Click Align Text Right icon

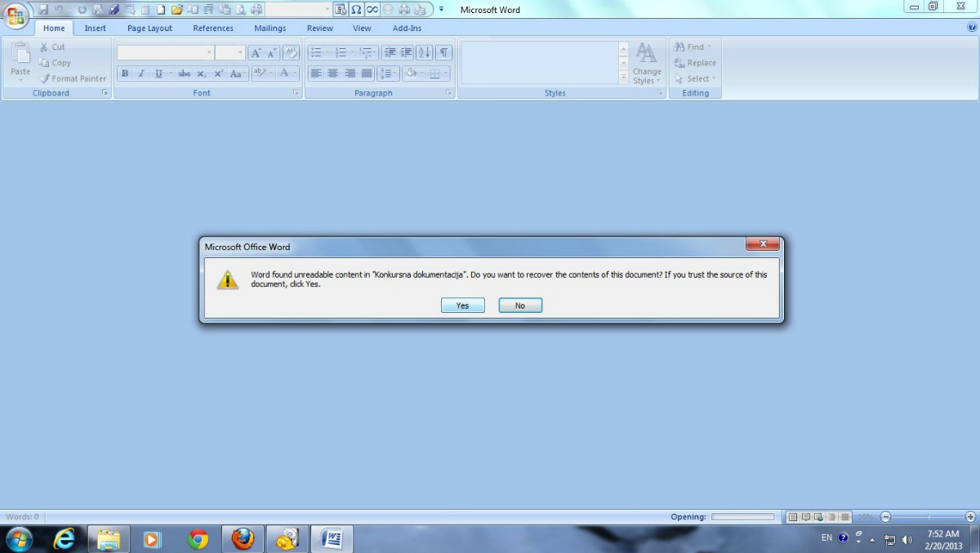350,74
